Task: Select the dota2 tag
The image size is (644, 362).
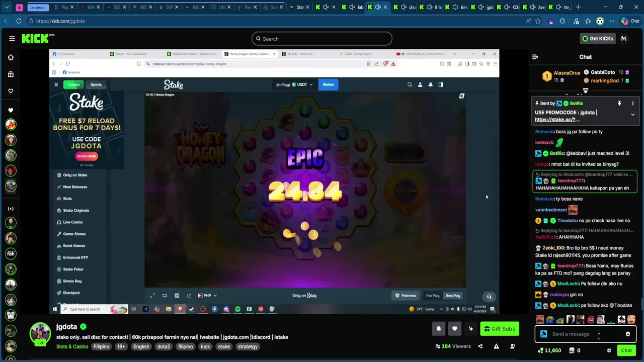Action: (x=164, y=346)
